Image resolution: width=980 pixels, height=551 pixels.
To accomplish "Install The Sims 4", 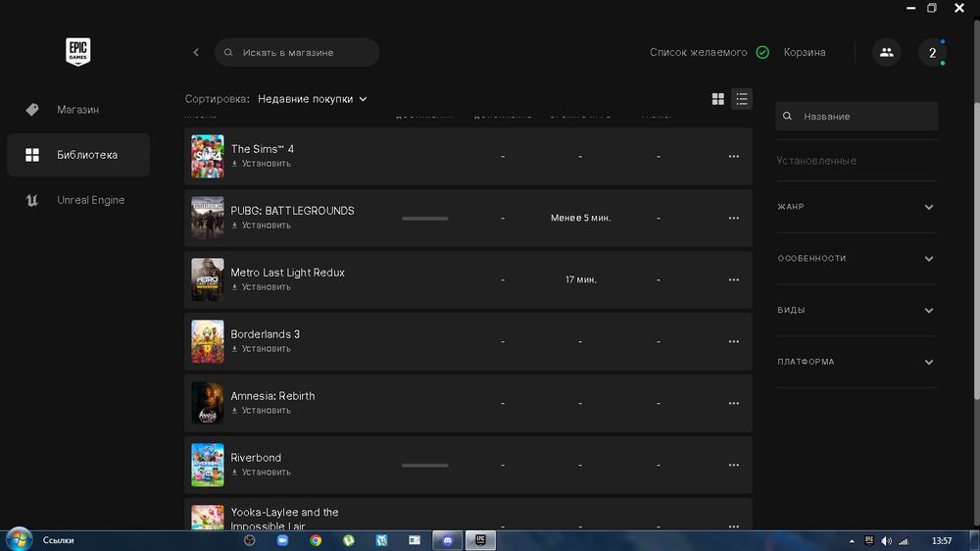I will click(x=262, y=164).
